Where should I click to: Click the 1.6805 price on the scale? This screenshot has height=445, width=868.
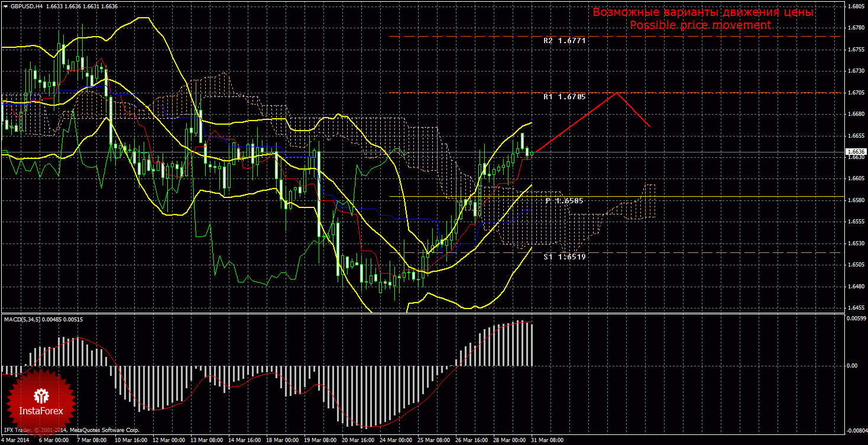pyautogui.click(x=856, y=6)
